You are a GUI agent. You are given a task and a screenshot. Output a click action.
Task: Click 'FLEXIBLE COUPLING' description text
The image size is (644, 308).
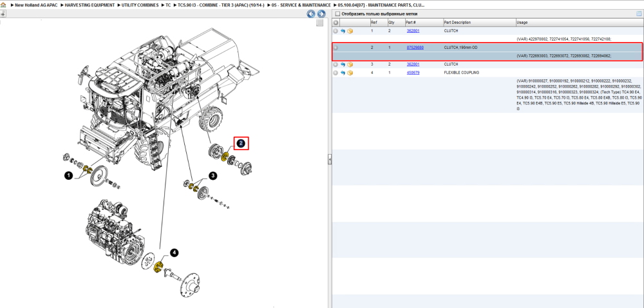pos(461,73)
